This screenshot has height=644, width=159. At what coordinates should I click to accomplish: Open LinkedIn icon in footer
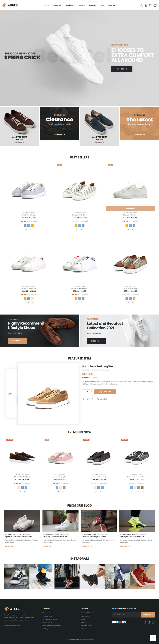click(x=153, y=622)
